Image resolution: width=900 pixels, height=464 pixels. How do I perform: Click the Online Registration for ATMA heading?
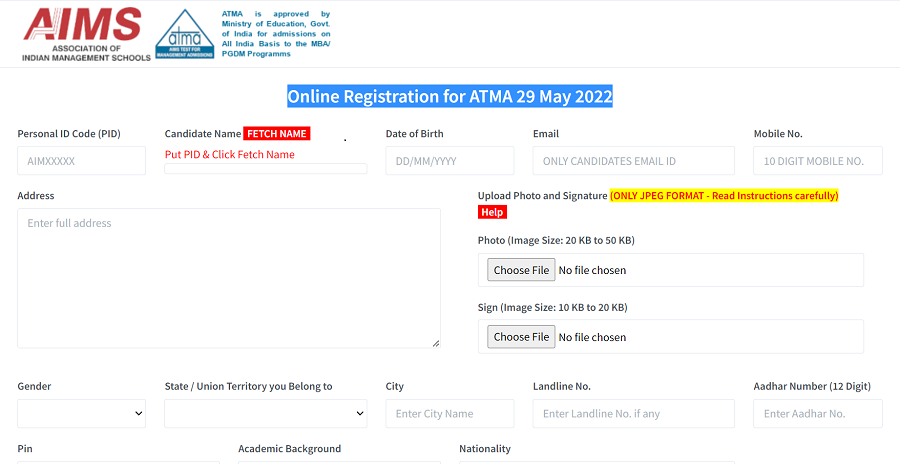tap(450, 97)
